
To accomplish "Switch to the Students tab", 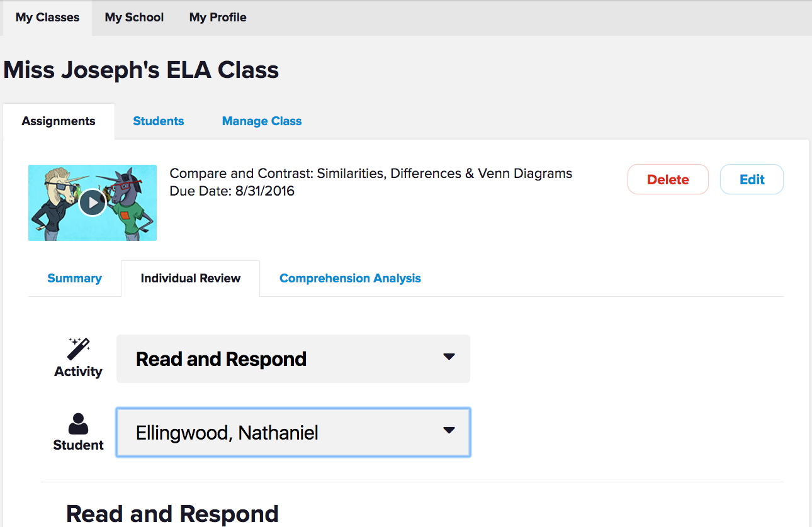I will tap(159, 121).
